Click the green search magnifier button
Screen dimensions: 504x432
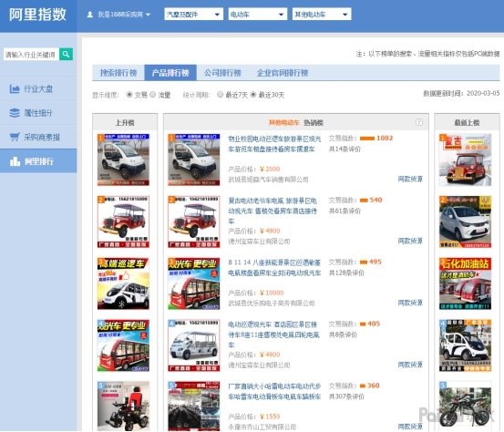pos(66,54)
